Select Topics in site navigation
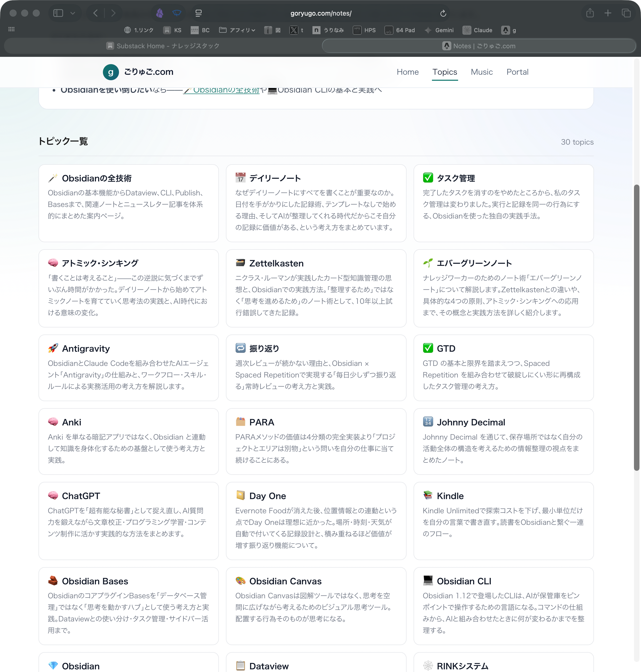Screen dimensions: 641x672 (x=445, y=72)
